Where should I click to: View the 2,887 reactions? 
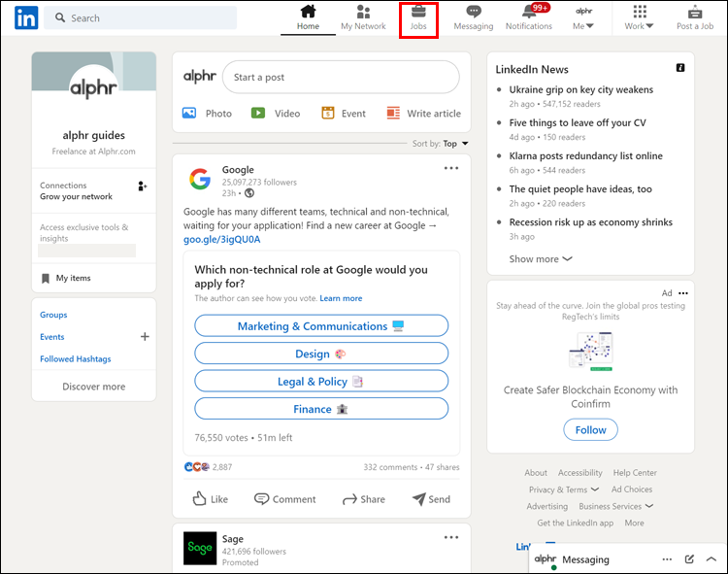[x=208, y=467]
